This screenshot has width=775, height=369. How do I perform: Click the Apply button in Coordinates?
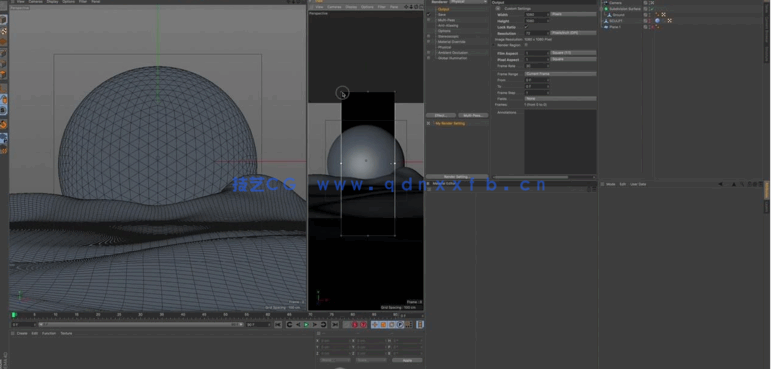[x=407, y=361]
